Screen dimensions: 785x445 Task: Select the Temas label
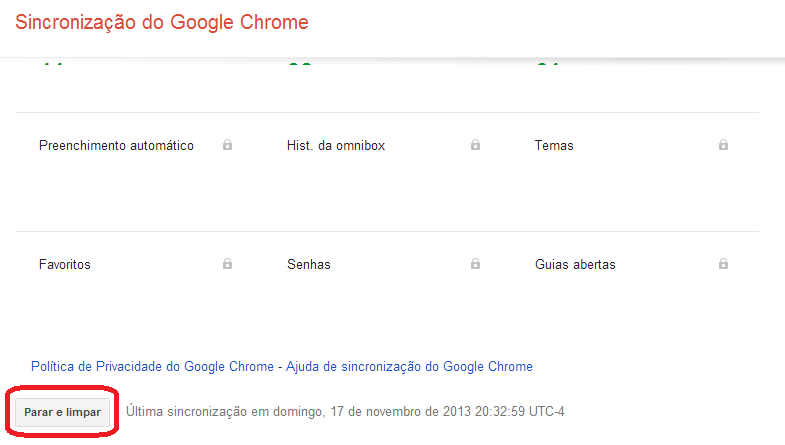[554, 146]
